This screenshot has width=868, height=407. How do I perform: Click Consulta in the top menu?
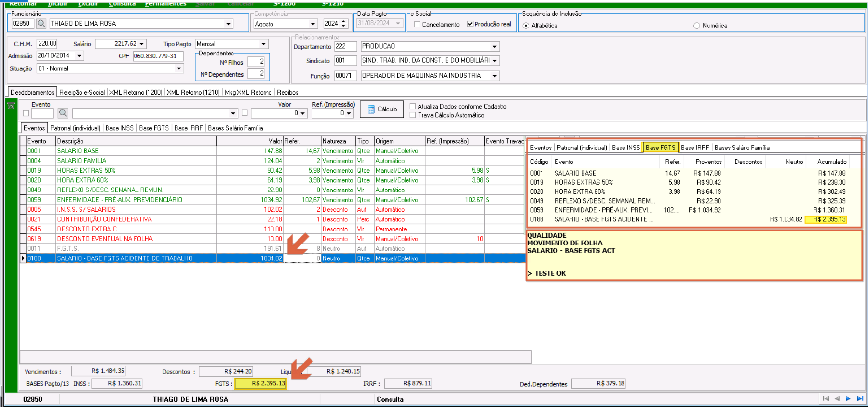point(122,3)
